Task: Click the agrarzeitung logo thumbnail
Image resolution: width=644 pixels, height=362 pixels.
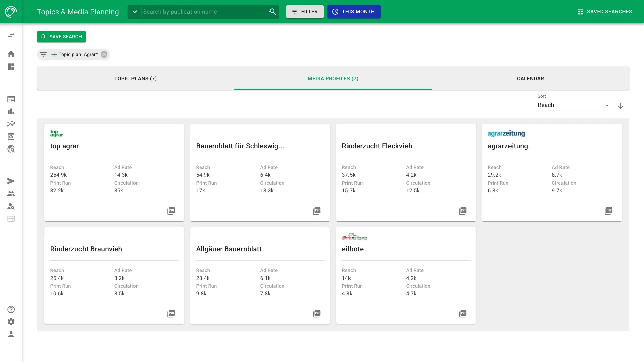Action: (506, 133)
